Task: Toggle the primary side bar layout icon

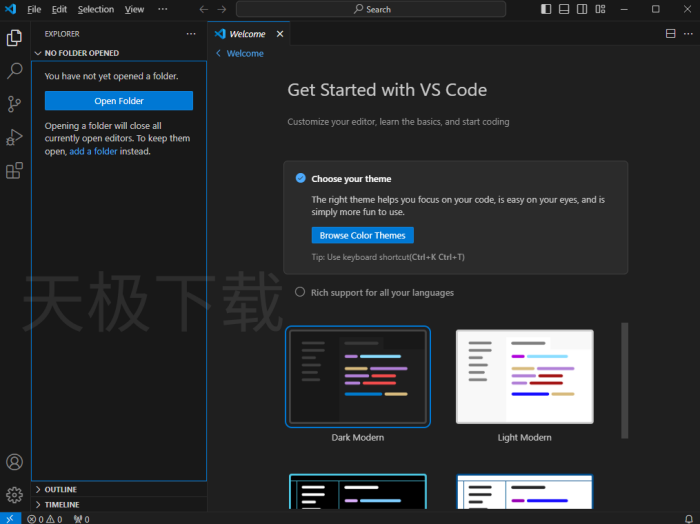Action: click(x=546, y=9)
